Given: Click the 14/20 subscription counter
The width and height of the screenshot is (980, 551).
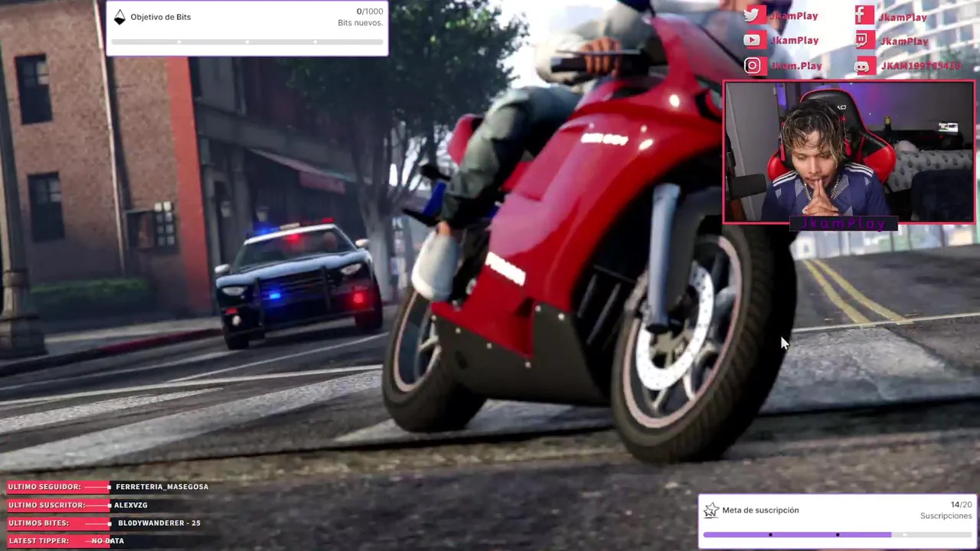Looking at the screenshot, I should (962, 505).
